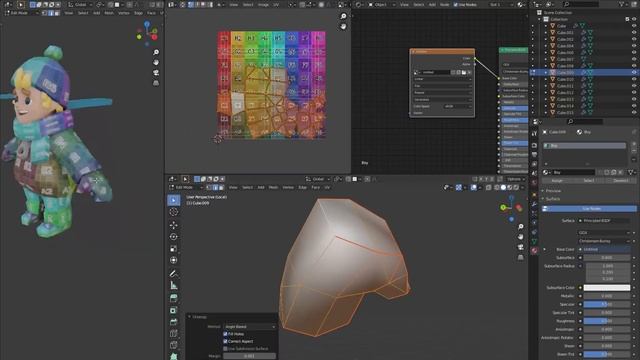Toggle Use Nodes checkbox in node editor header
Image resolution: width=640 pixels, height=360 pixels.
[x=456, y=4]
